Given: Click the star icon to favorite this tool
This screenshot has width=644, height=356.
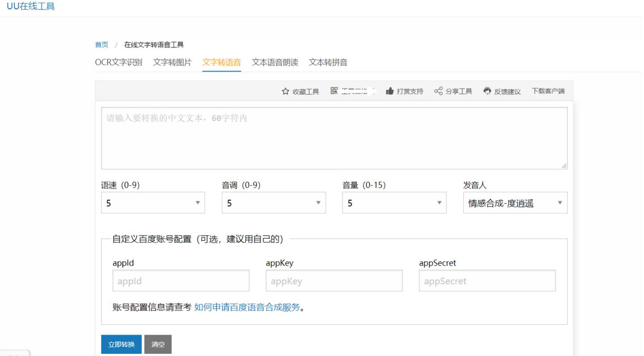Looking at the screenshot, I should tap(285, 91).
